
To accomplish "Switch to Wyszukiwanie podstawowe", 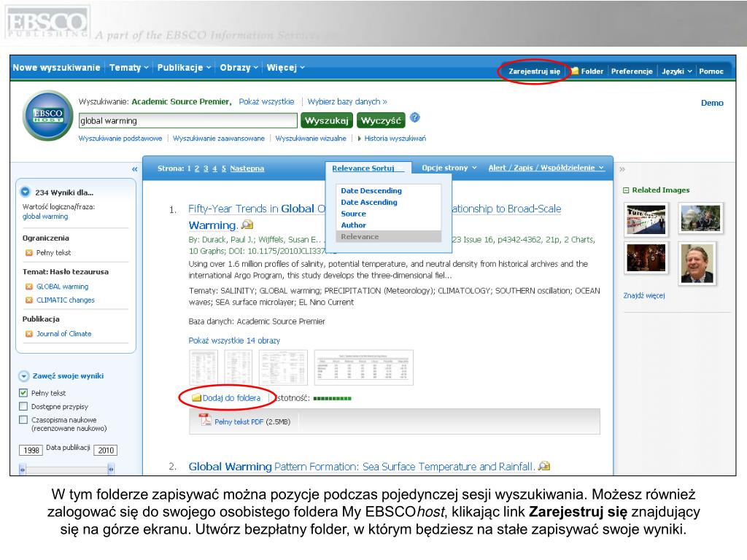I will point(120,139).
